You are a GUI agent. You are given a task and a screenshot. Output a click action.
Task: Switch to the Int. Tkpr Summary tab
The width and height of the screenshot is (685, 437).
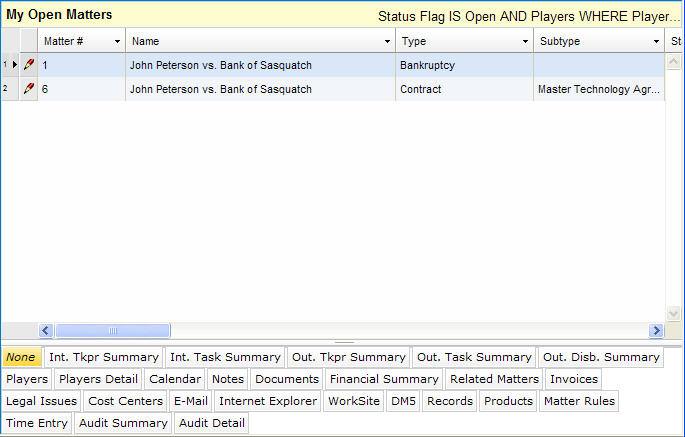coord(104,357)
